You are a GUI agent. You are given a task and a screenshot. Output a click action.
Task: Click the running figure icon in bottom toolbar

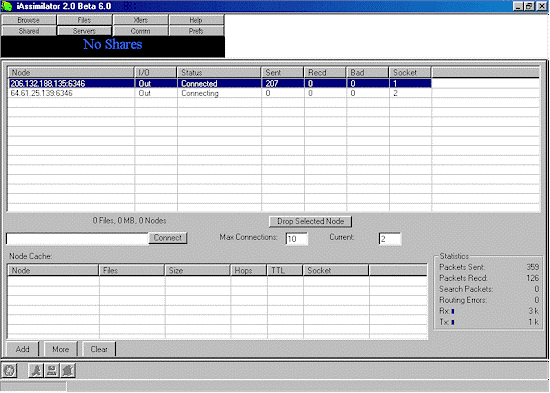(x=36, y=370)
